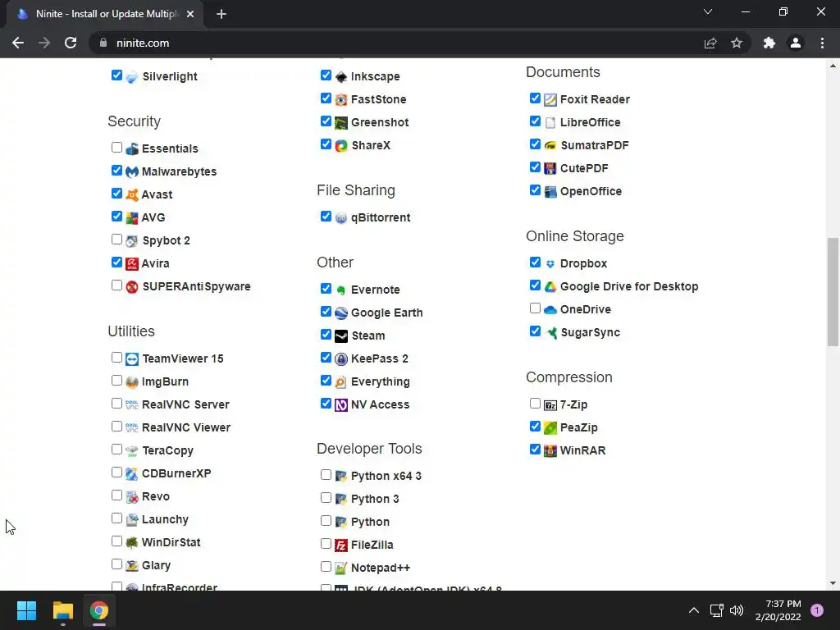Open the tab search dropdown chevron

708,11
